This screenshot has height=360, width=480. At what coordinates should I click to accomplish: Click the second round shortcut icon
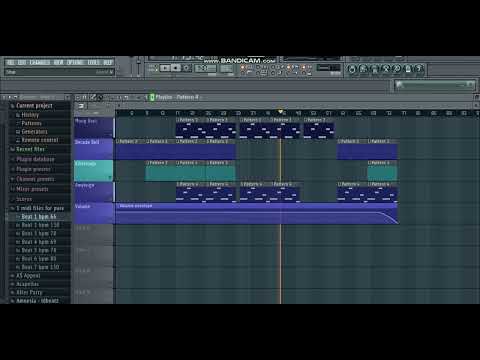point(363,69)
